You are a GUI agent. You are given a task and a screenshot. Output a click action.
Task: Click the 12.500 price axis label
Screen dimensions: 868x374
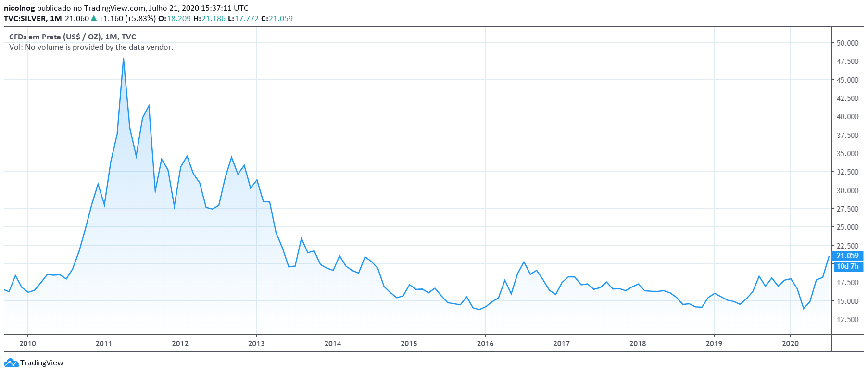click(847, 319)
